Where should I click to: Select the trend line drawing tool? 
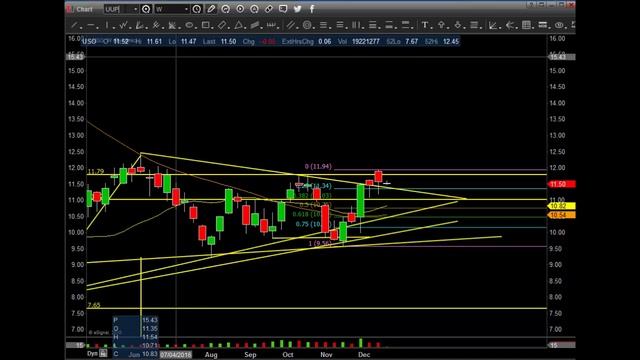pos(75,25)
